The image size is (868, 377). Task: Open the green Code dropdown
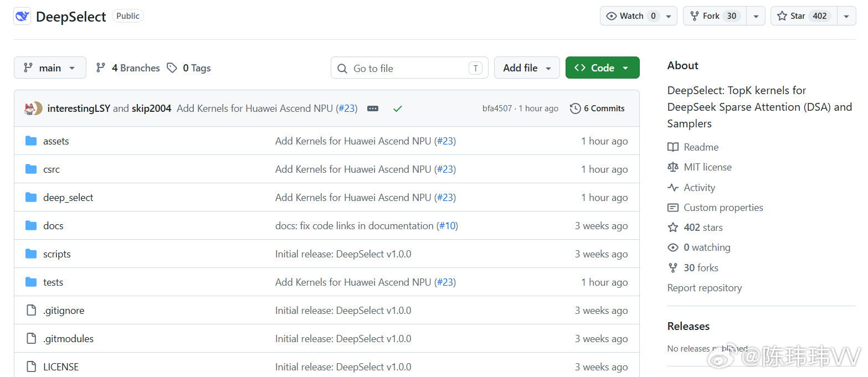coord(603,68)
